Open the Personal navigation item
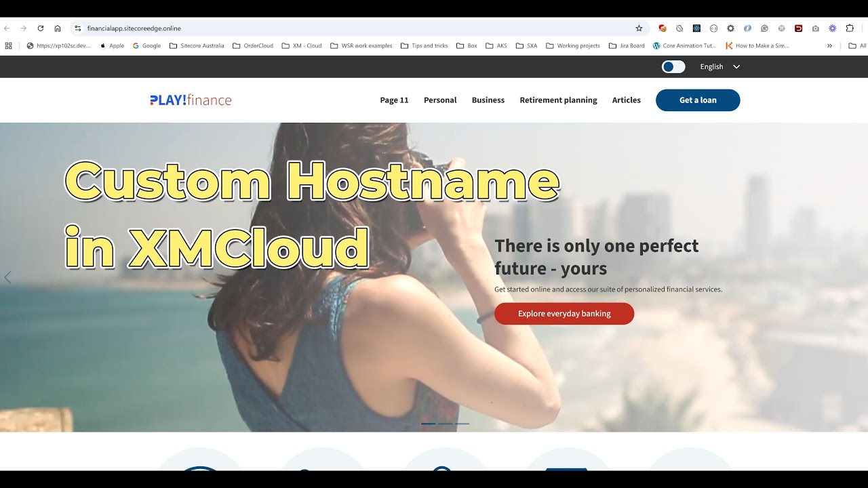Screen dimensions: 868x488 (x=440, y=100)
